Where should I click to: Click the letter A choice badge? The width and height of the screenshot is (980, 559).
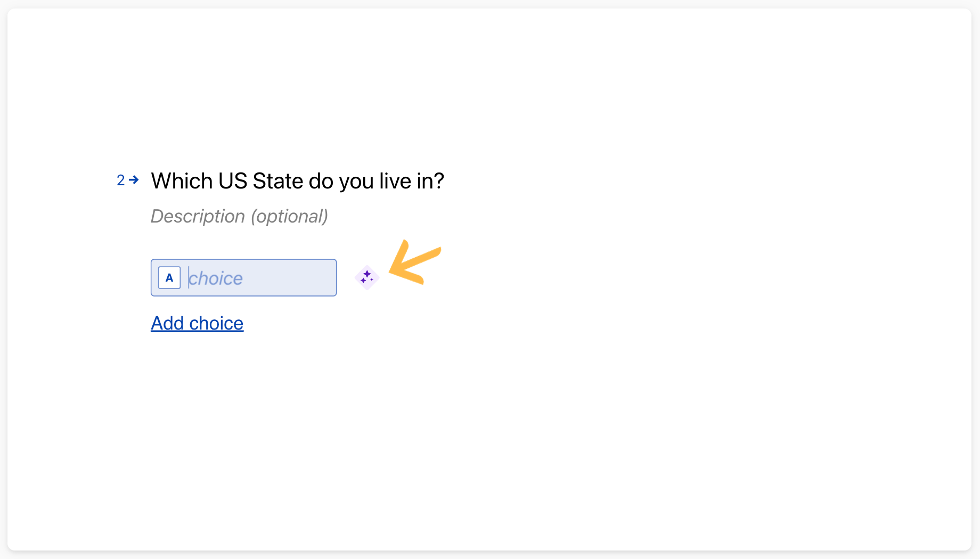tap(169, 278)
